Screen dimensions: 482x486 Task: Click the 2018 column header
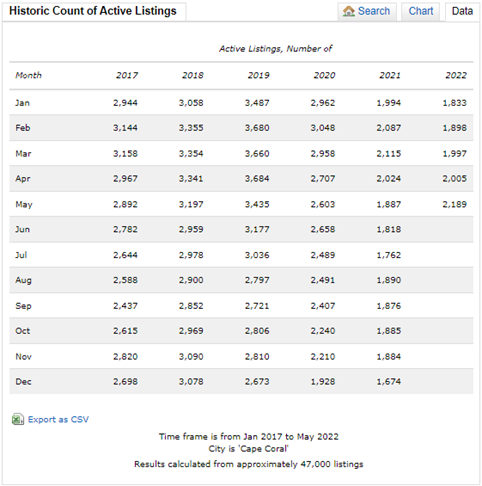click(x=193, y=75)
